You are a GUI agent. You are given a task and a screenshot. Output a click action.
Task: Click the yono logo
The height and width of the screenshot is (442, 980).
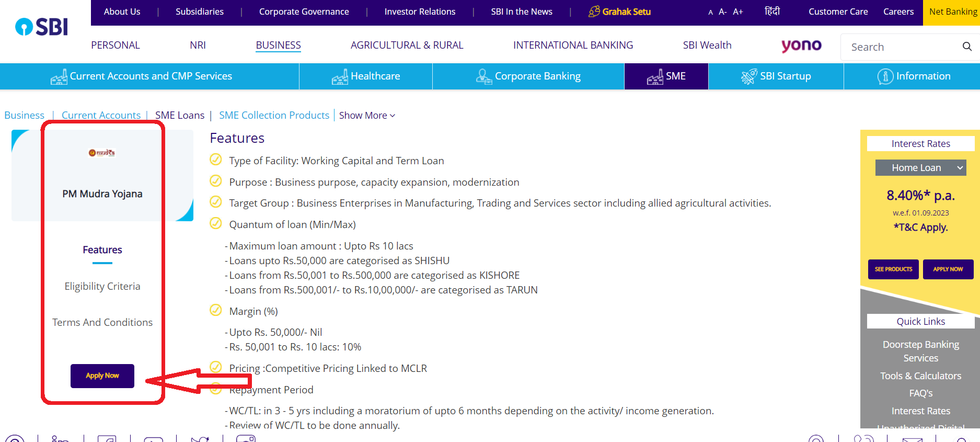801,46
